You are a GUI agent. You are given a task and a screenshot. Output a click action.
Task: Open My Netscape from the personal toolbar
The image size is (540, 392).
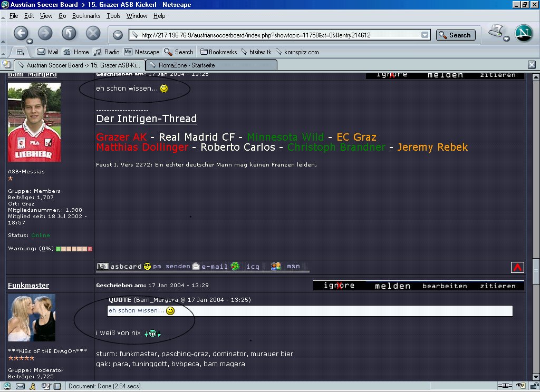click(x=141, y=52)
